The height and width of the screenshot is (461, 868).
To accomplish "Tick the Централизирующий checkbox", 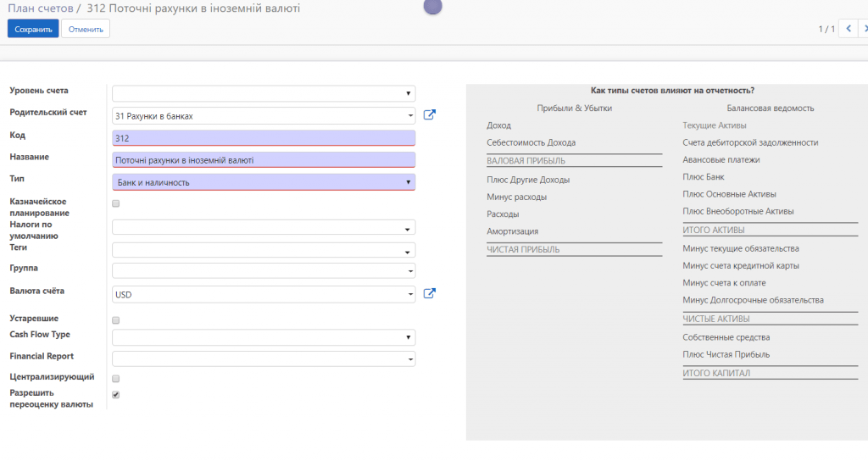I will click(115, 379).
